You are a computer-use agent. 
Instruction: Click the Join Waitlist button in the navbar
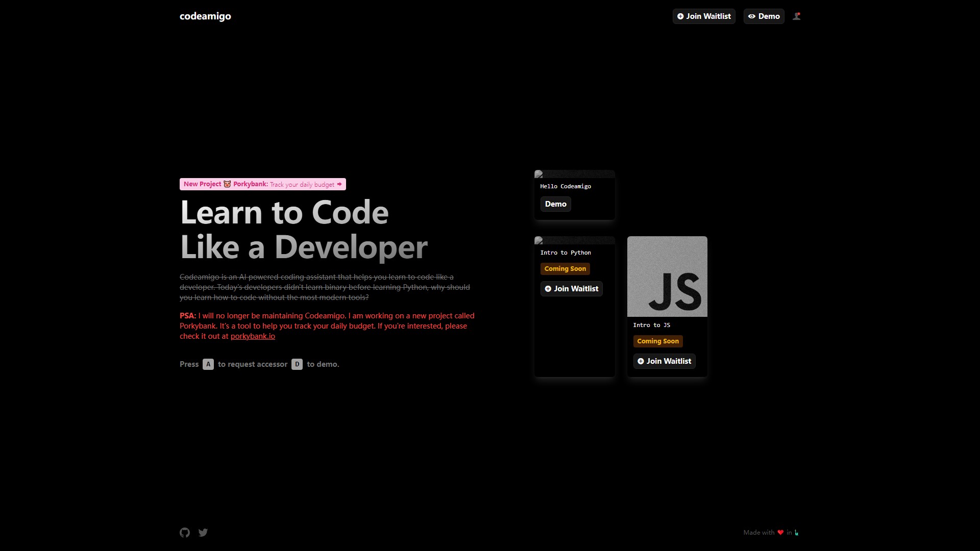704,16
